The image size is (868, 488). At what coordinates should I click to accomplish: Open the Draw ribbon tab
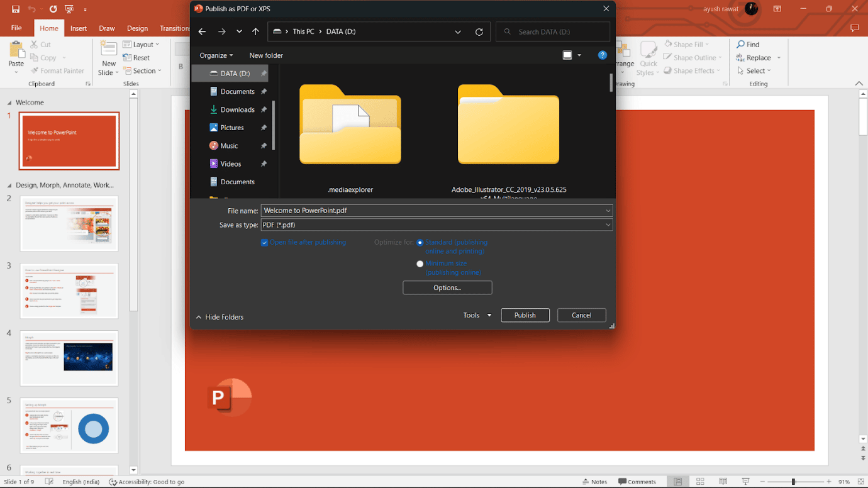click(106, 28)
